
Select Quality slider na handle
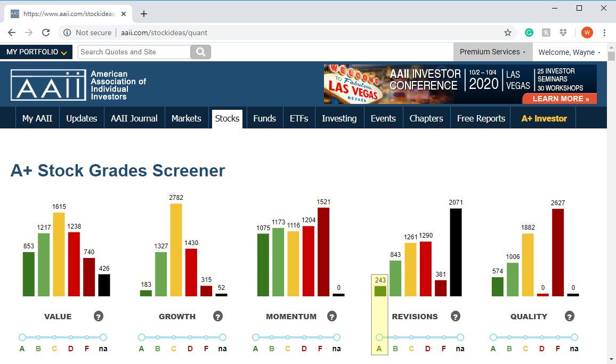[574, 337]
